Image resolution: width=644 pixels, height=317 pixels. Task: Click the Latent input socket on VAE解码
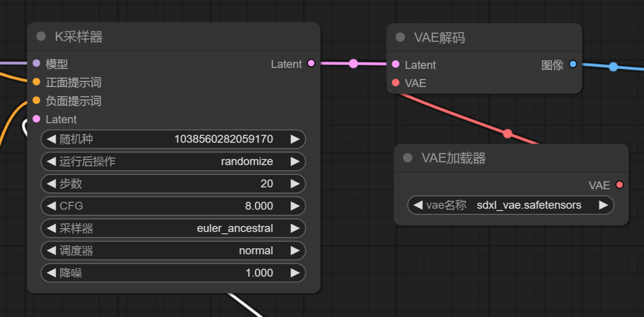[x=396, y=64]
